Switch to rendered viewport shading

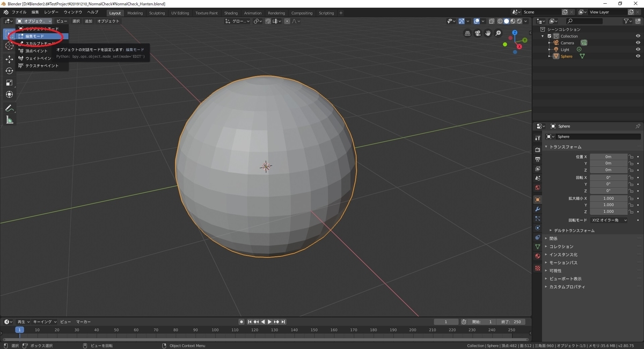pos(519,21)
